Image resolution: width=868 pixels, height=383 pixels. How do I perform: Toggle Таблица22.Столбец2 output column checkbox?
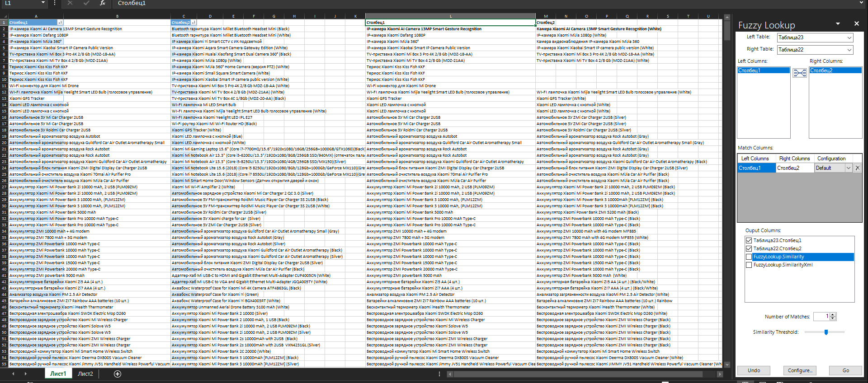(749, 248)
